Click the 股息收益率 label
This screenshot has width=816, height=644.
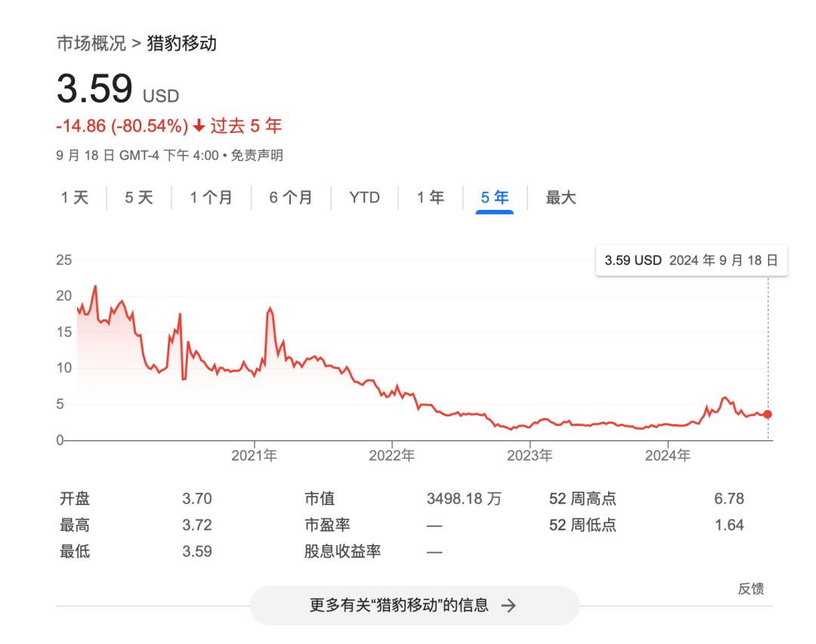342,551
